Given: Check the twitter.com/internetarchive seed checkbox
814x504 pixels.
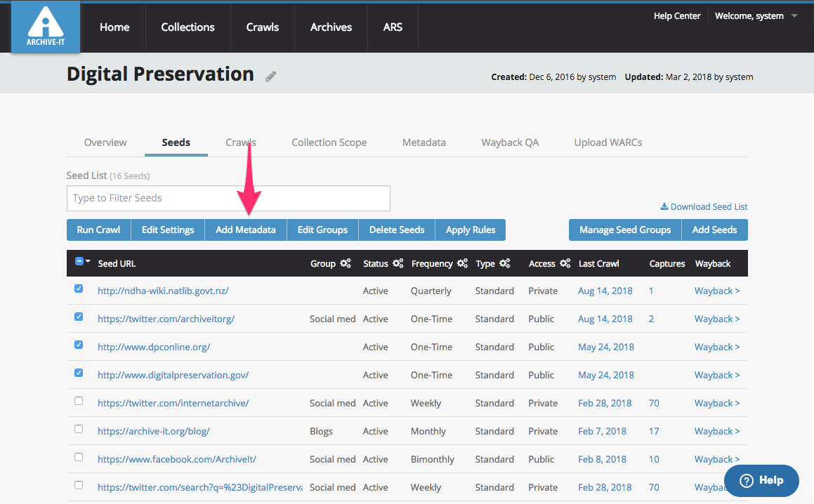Looking at the screenshot, I should (79, 402).
